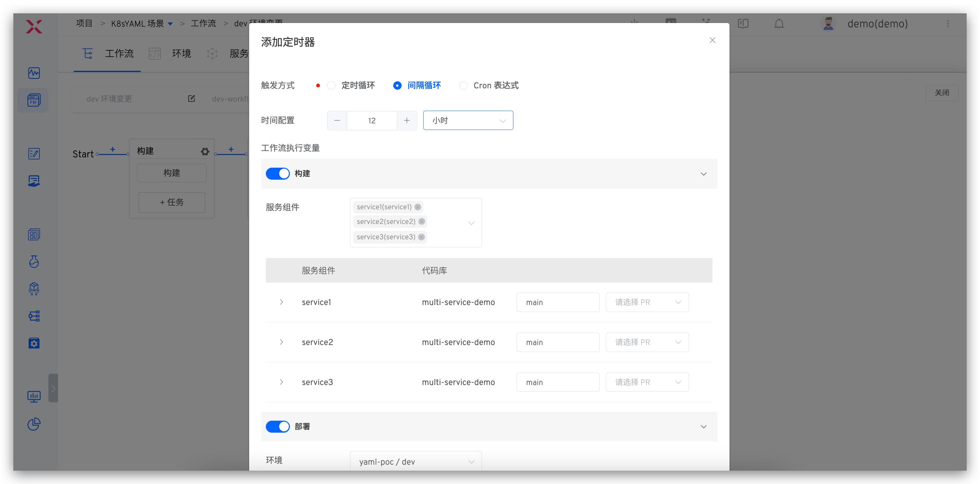Click the edit icon beside dev 环境变更
Screen dimensions: 980x484
pyautogui.click(x=191, y=99)
